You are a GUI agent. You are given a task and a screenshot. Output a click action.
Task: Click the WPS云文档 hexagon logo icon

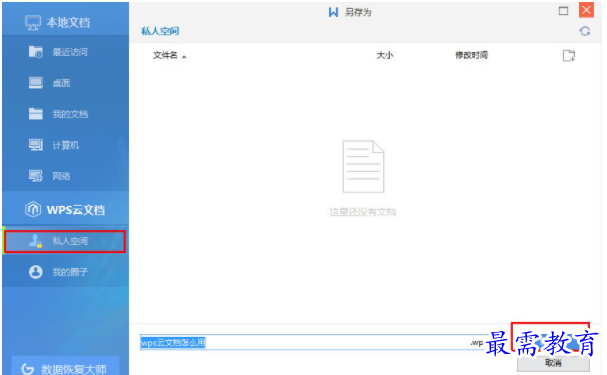click(x=33, y=209)
